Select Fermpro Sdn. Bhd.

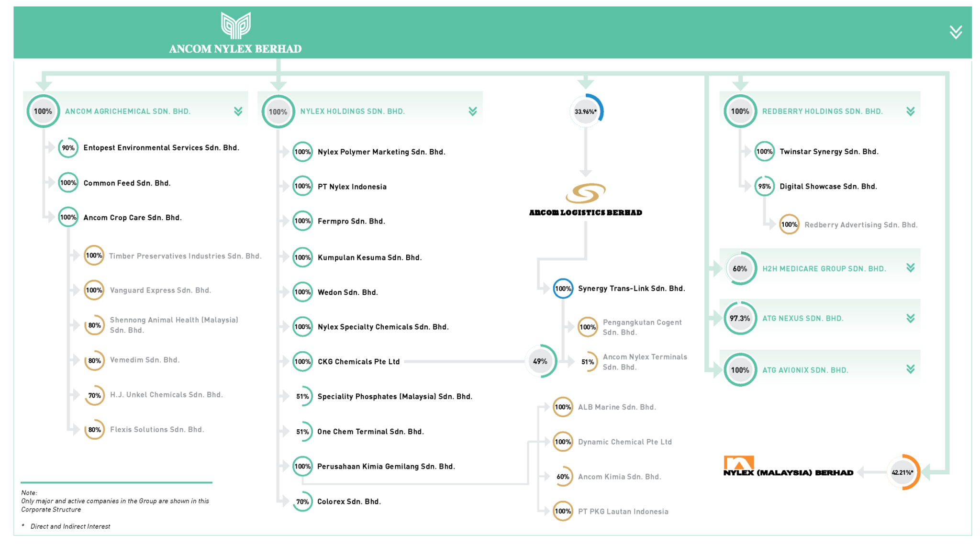coord(351,222)
